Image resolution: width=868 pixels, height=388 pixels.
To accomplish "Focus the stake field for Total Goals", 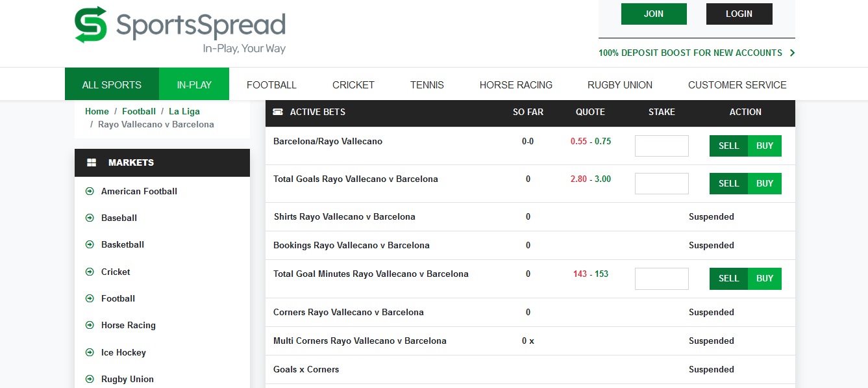I will pos(662,183).
